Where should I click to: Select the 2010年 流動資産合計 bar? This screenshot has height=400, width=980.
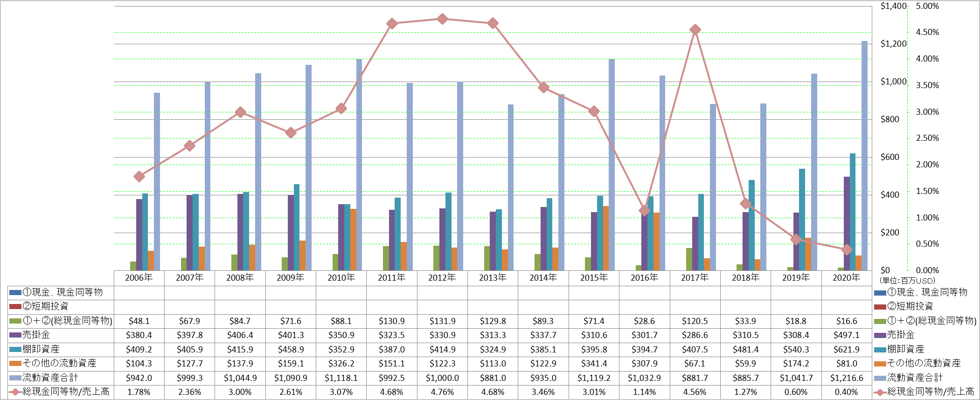click(359, 165)
